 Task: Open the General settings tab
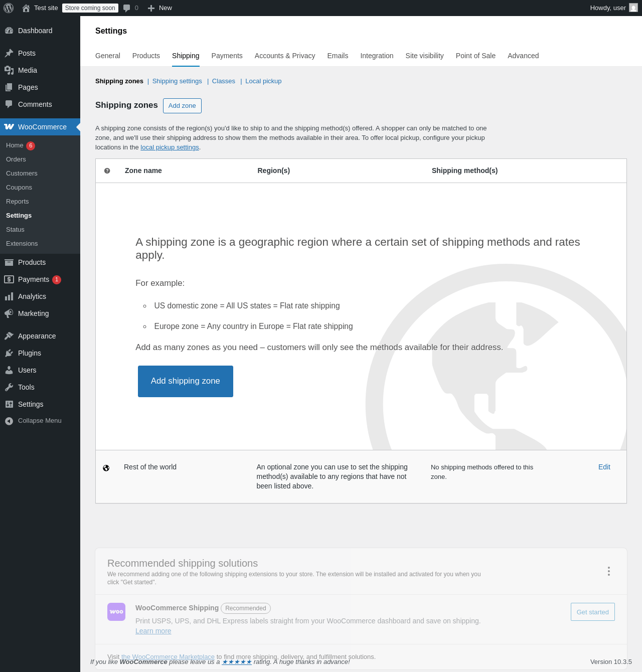click(x=108, y=56)
